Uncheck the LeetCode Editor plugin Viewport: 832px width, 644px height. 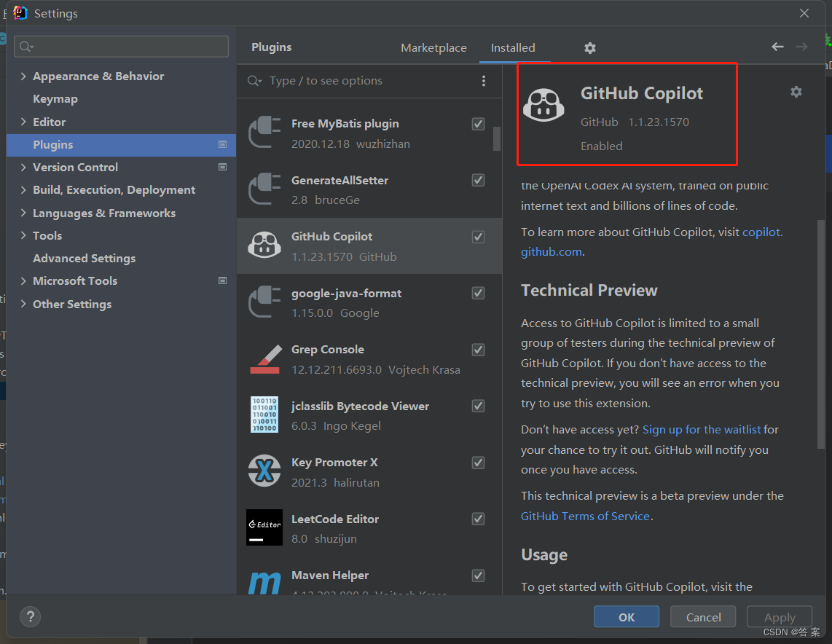pos(478,519)
